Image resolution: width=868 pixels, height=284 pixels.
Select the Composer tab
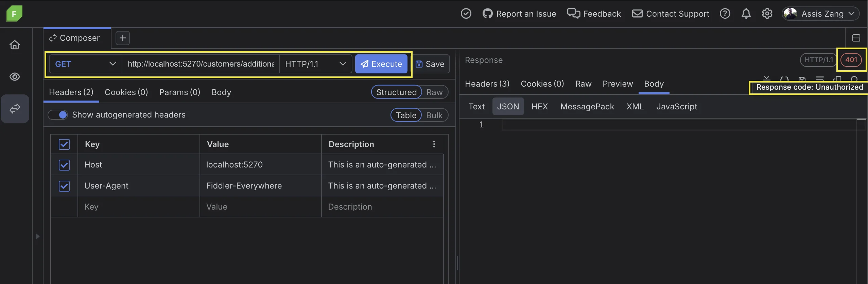[x=77, y=38]
